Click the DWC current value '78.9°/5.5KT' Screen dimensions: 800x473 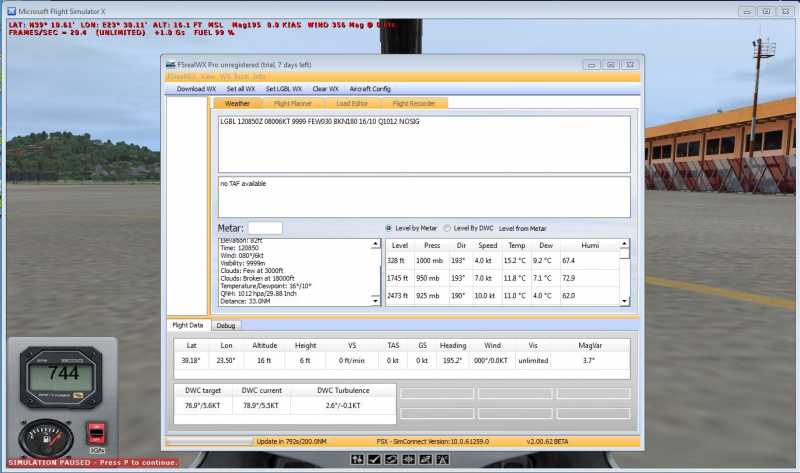click(x=261, y=406)
